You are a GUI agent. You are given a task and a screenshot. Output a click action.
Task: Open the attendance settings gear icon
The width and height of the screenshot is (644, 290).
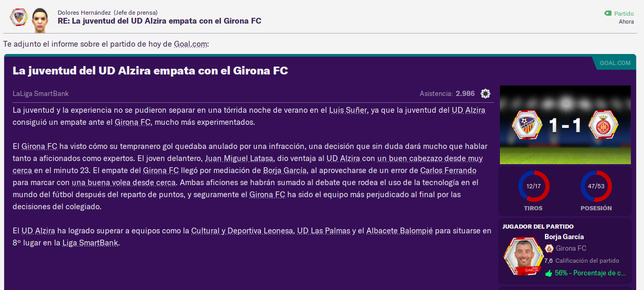click(485, 93)
